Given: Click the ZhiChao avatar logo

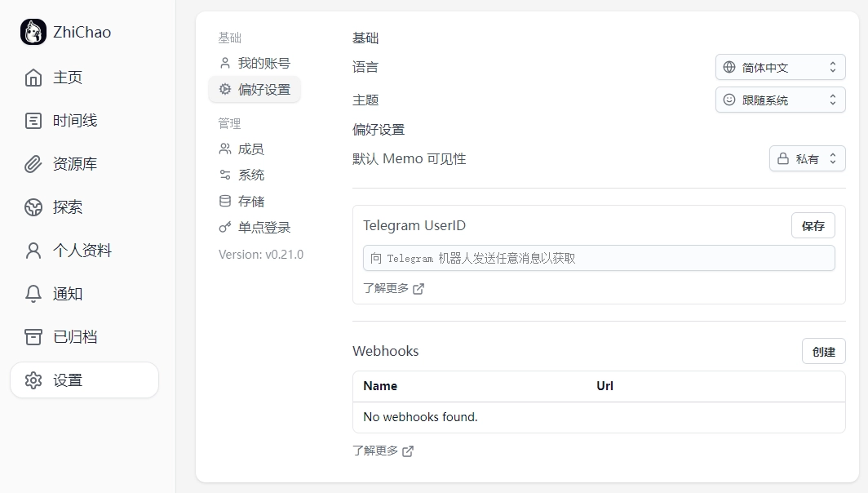Looking at the screenshot, I should pos(33,33).
